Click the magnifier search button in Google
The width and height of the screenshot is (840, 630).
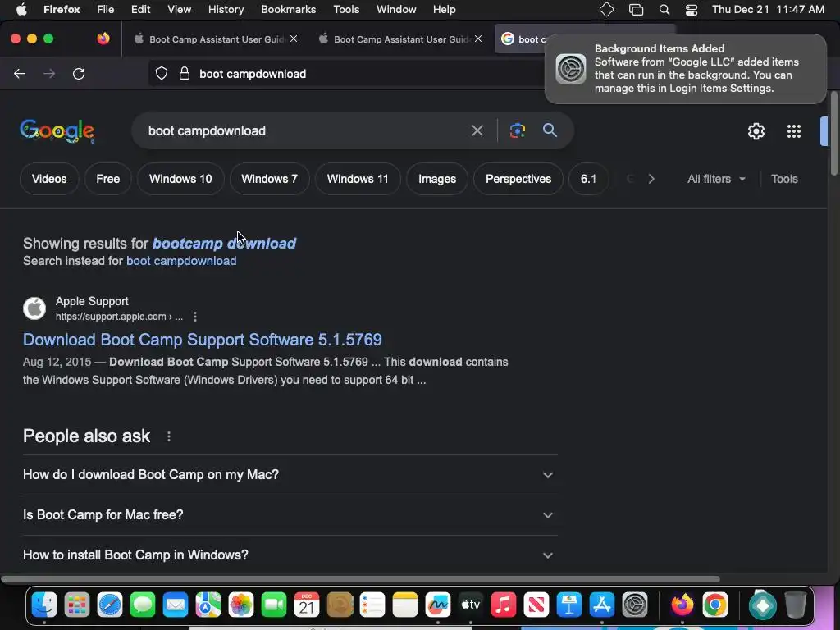pos(550,130)
